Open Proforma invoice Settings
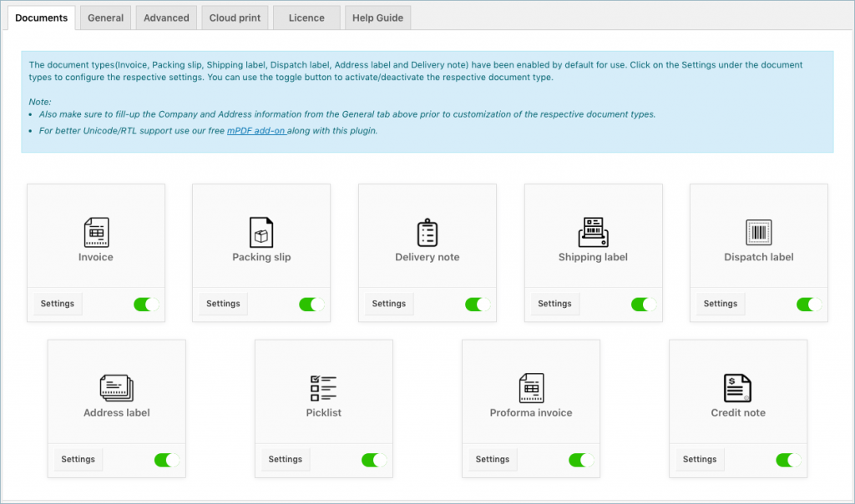Viewport: 855px width, 504px height. 493,459
